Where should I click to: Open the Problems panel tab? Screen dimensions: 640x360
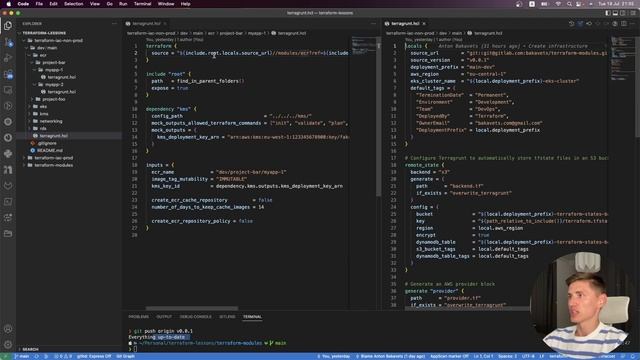tap(138, 317)
